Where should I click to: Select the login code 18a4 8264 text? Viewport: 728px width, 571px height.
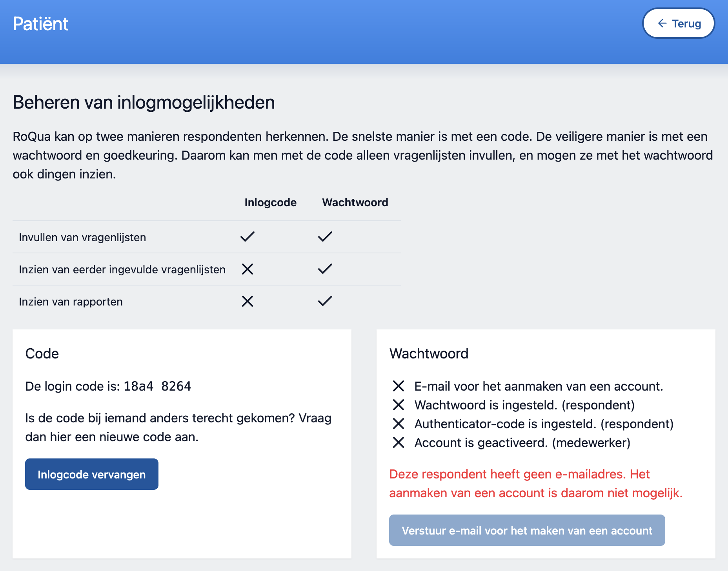(x=157, y=386)
